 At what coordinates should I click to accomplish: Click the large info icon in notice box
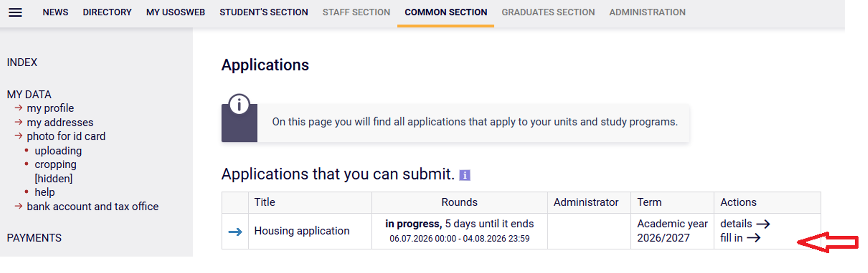click(239, 105)
